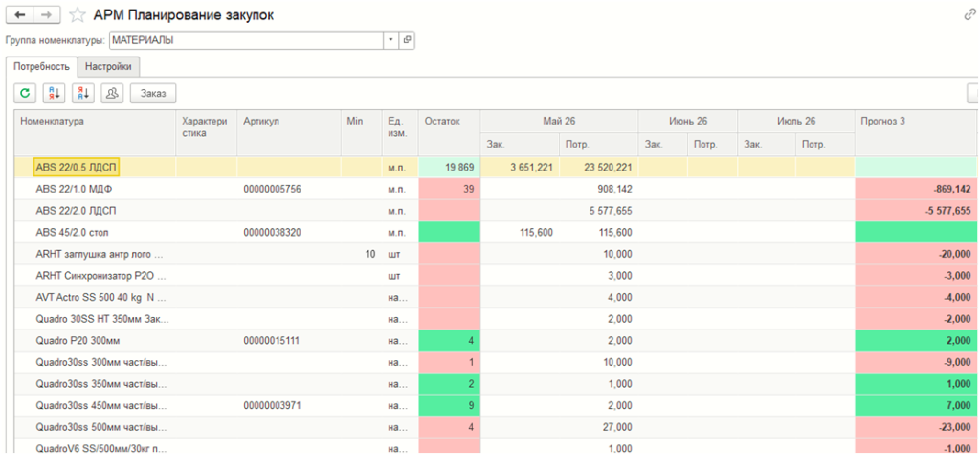This screenshot has width=980, height=455.
Task: Switch to the Настройки tab
Action: coord(109,66)
